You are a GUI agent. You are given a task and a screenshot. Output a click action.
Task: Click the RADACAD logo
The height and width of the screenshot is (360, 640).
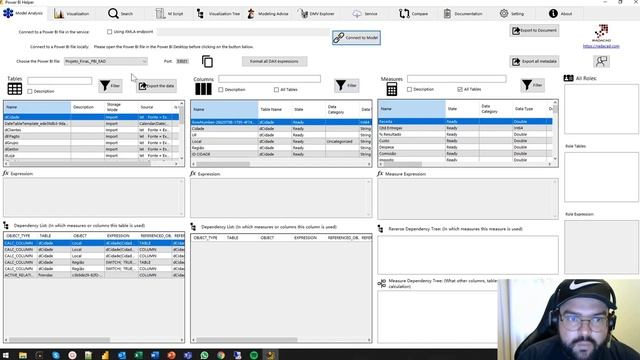(601, 33)
